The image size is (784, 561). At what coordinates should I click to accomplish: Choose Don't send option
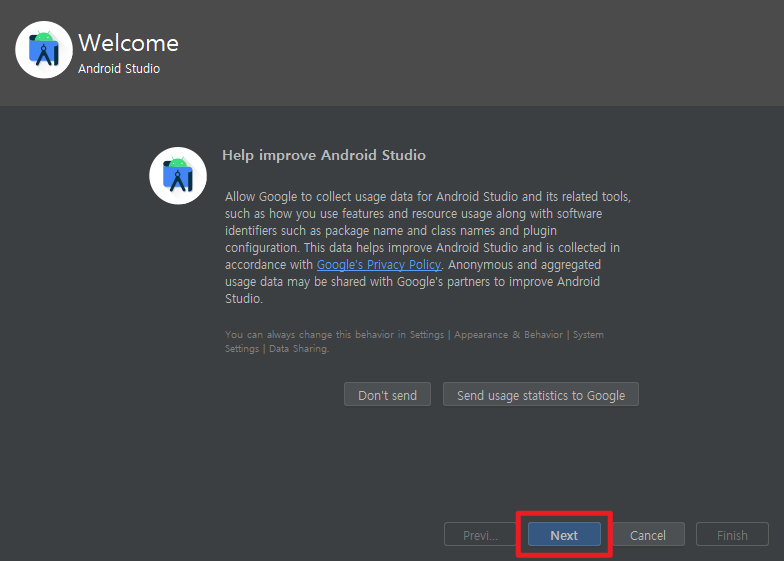tap(387, 394)
